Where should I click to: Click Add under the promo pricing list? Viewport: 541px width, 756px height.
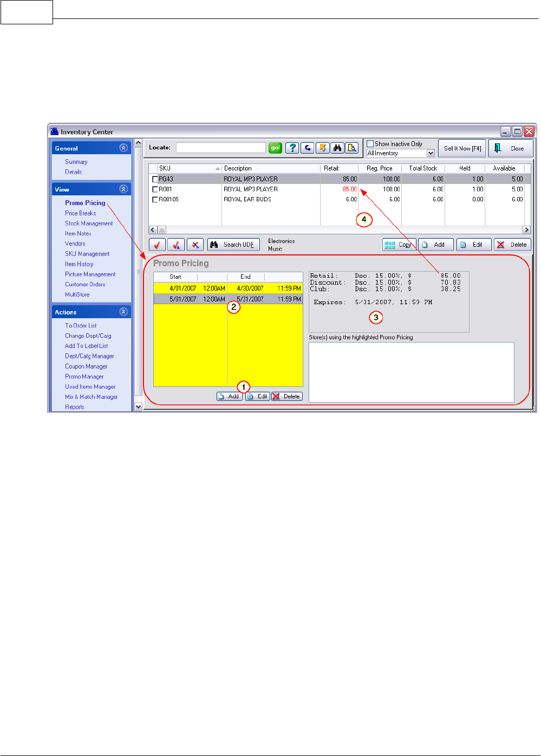pyautogui.click(x=230, y=396)
